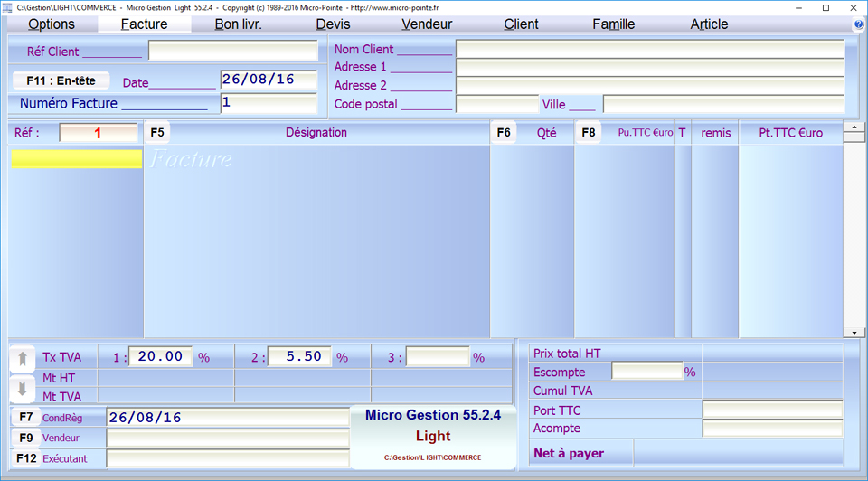
Task: Open the Bon livr. menu
Action: point(239,24)
